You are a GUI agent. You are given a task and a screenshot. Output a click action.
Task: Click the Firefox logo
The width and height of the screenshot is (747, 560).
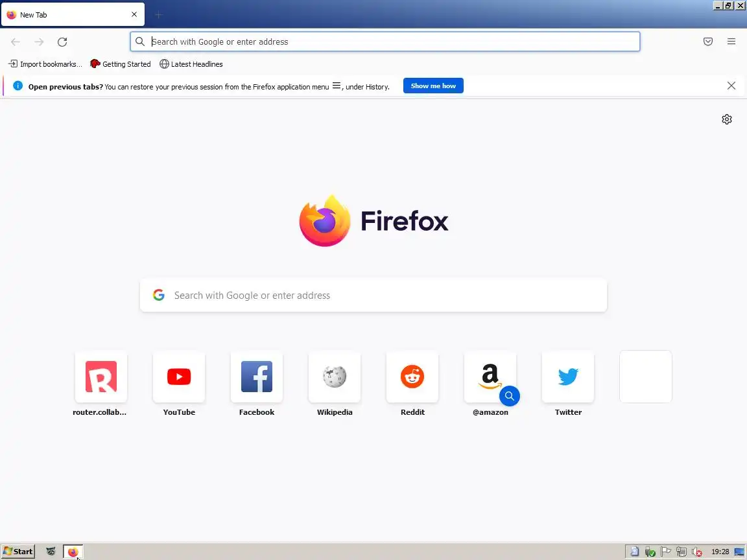coord(373,221)
